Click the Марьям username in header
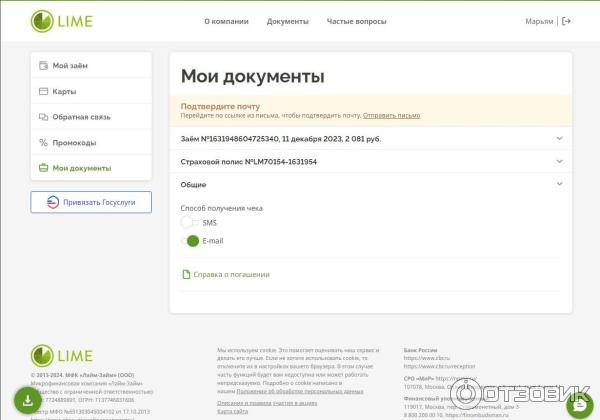600x420 pixels. (539, 21)
